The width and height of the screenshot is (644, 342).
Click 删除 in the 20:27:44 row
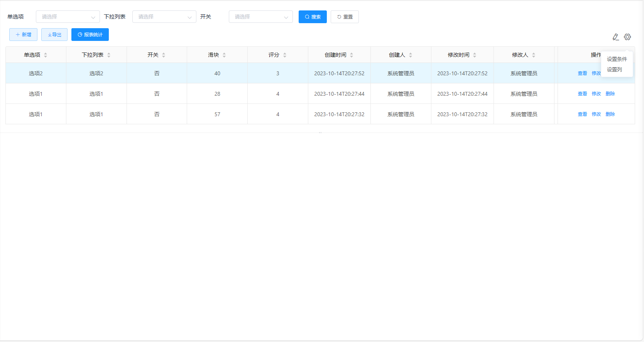[610, 94]
